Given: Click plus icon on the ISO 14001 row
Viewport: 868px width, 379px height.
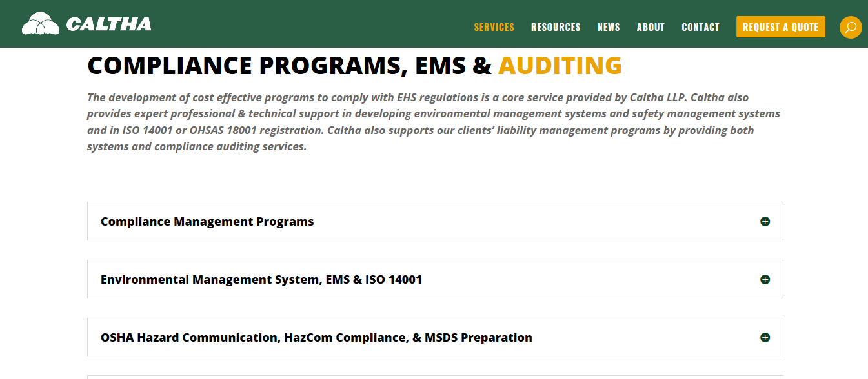Looking at the screenshot, I should (x=765, y=279).
